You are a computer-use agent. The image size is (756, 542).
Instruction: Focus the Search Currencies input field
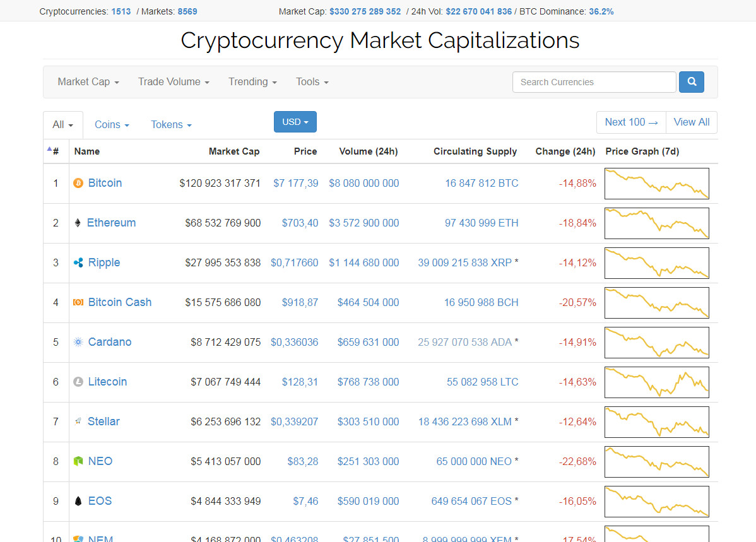coord(594,82)
